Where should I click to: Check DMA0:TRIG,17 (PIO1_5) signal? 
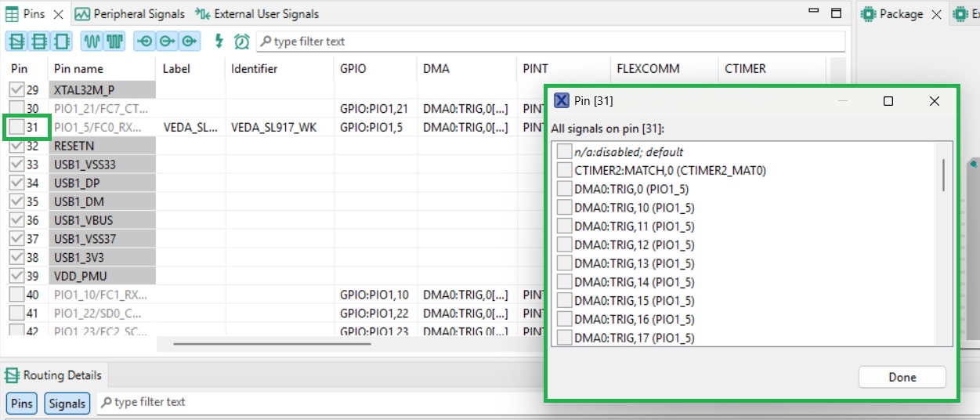coord(564,338)
